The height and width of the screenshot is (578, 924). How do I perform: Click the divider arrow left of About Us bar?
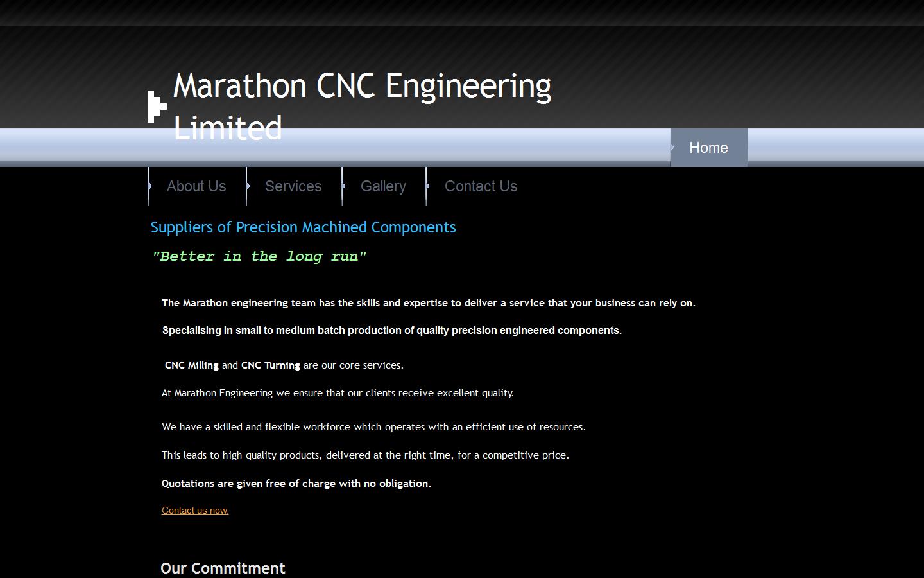[149, 186]
